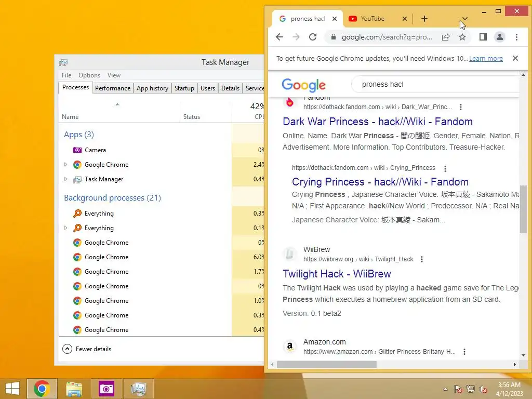Share this page icon in address bar
532x399 pixels.
[x=446, y=37]
